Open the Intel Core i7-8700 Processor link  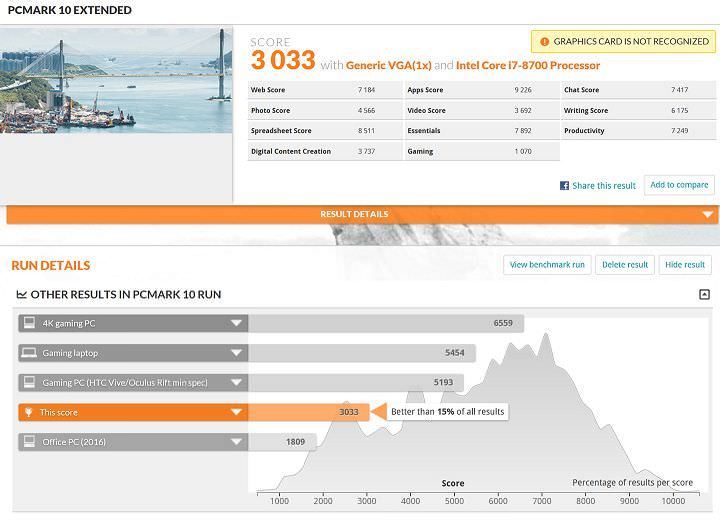click(527, 65)
